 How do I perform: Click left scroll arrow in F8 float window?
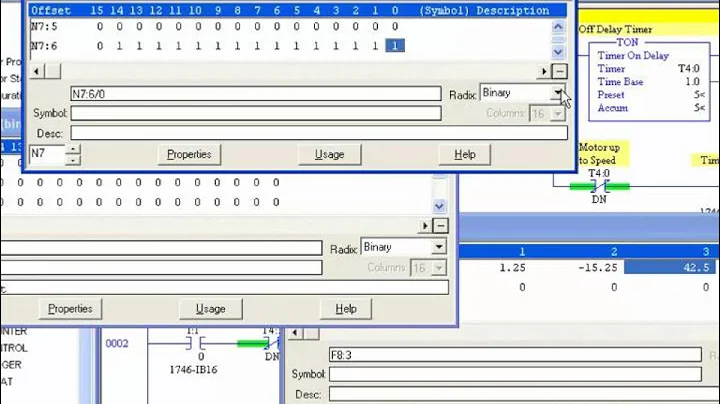(x=295, y=332)
